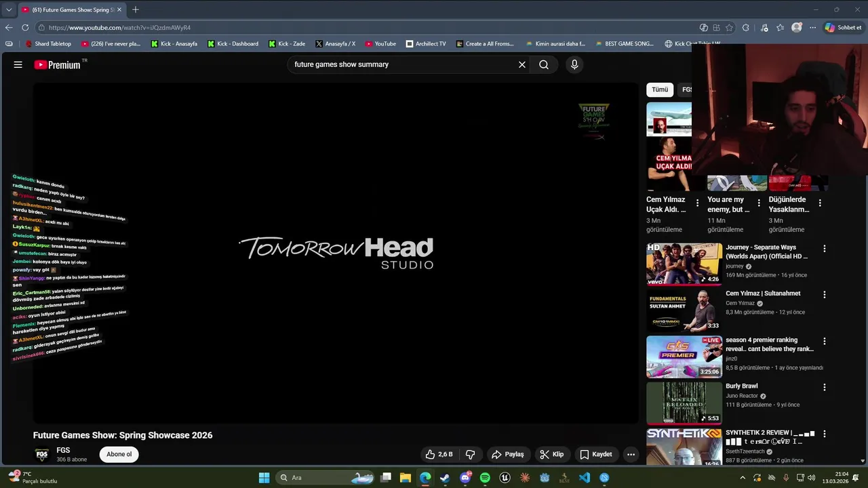868x488 pixels.
Task: Open Sohbet et Copilot chat
Action: click(x=843, y=28)
